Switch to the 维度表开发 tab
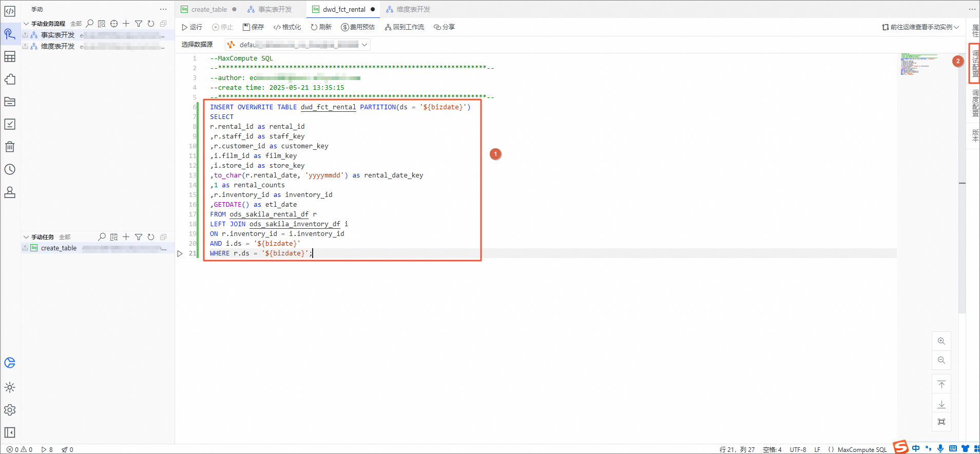The width and height of the screenshot is (980, 454). (x=409, y=9)
